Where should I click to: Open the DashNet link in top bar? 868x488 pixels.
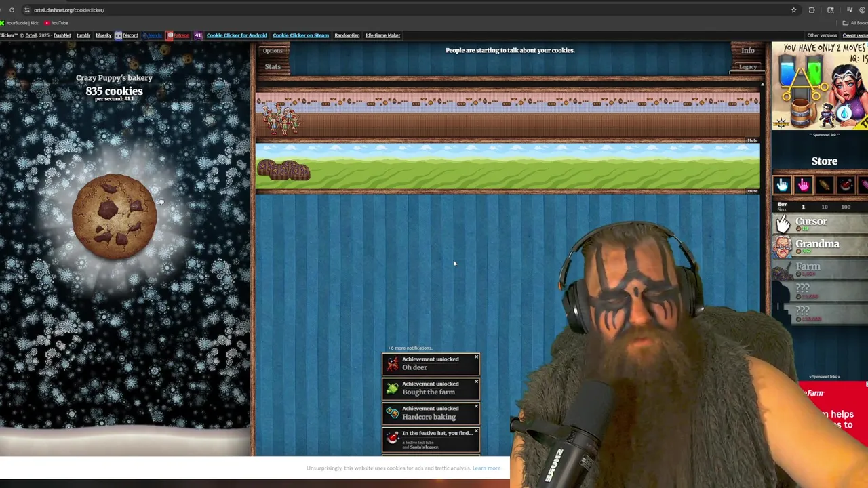[x=62, y=35]
